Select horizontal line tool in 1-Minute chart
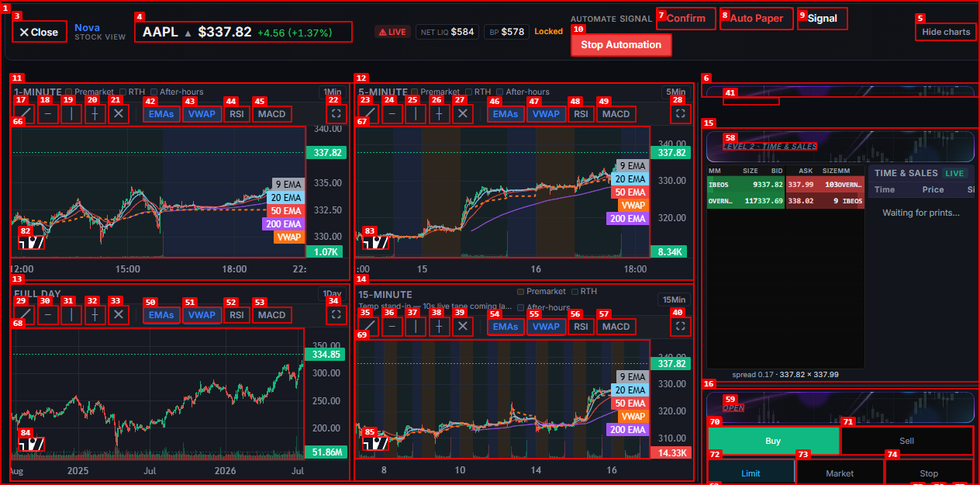The height and width of the screenshot is (485, 980). pos(47,113)
